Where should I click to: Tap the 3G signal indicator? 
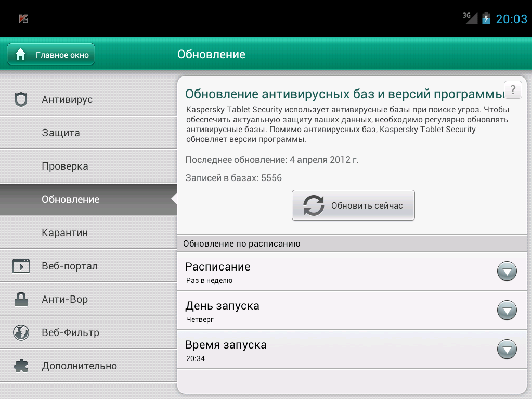(x=470, y=18)
